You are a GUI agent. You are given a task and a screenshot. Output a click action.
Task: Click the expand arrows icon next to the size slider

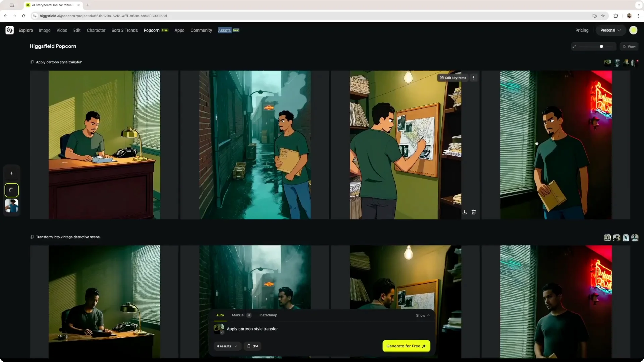(574, 46)
